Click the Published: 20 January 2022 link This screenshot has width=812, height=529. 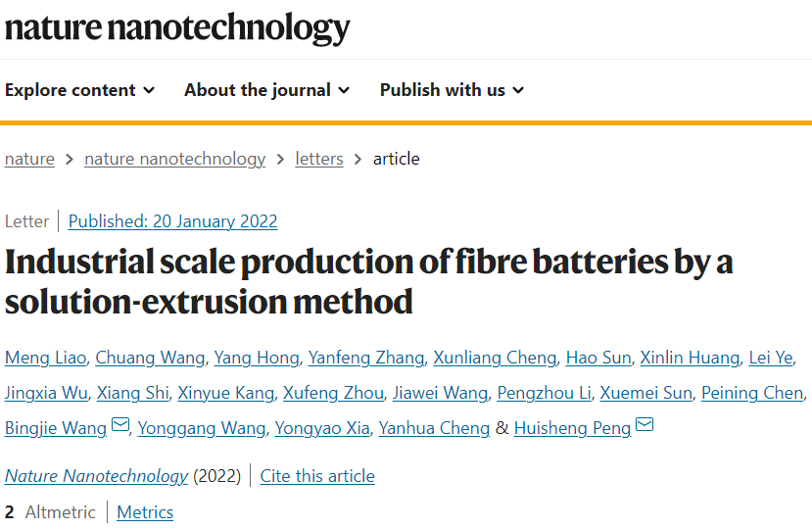(172, 221)
